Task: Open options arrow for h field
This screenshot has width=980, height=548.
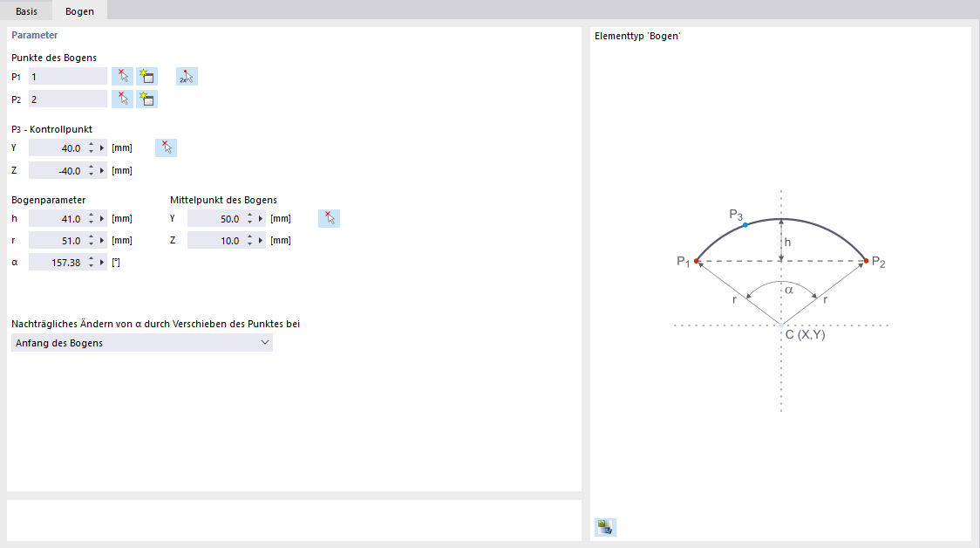Action: 102,219
